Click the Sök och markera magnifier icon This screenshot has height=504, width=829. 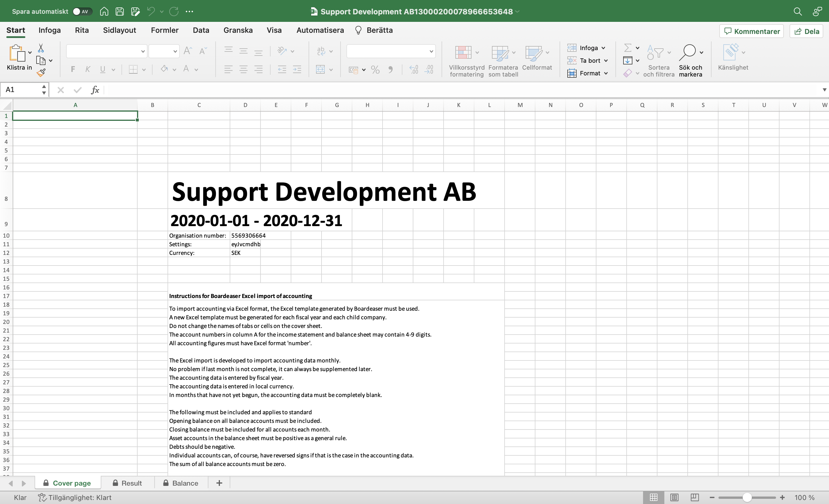687,52
